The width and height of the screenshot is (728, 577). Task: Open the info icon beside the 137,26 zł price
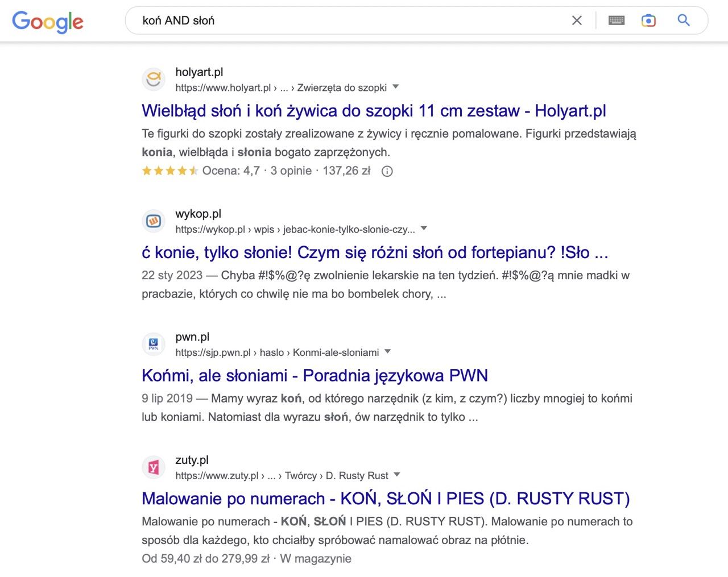387,171
